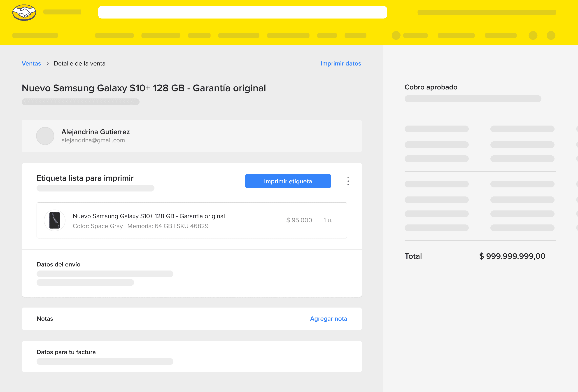Image resolution: width=578 pixels, height=392 pixels.
Task: Click Agregar nota link
Action: [328, 319]
